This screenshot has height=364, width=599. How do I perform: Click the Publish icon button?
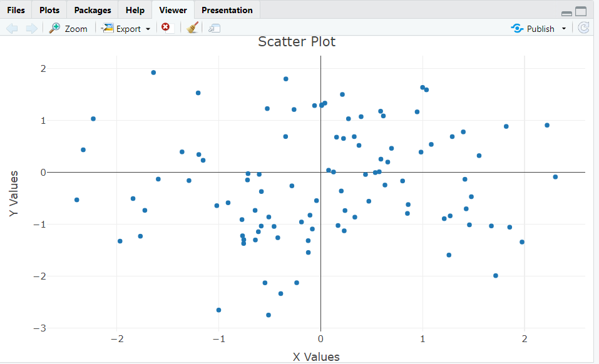533,28
